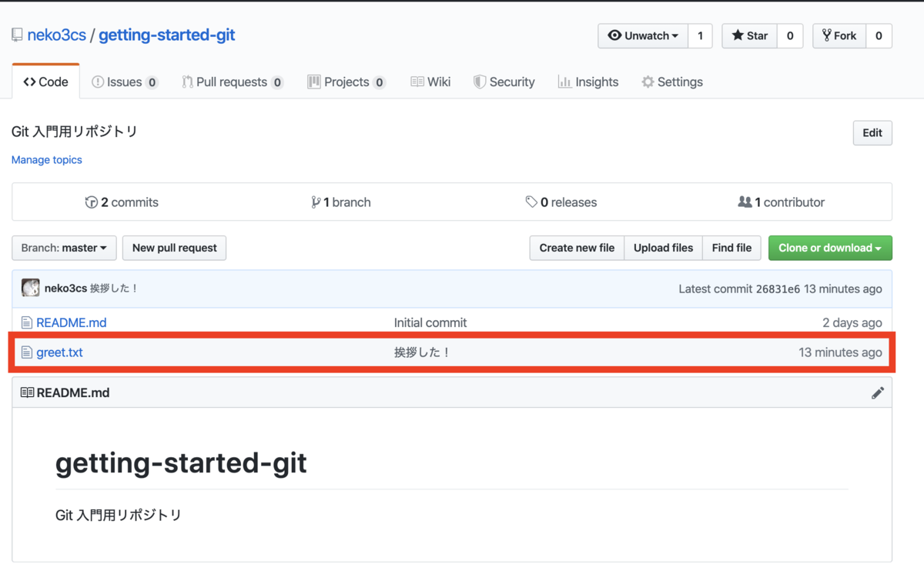Image resolution: width=924 pixels, height=584 pixels.
Task: Click the watchers count 1
Action: pos(700,35)
